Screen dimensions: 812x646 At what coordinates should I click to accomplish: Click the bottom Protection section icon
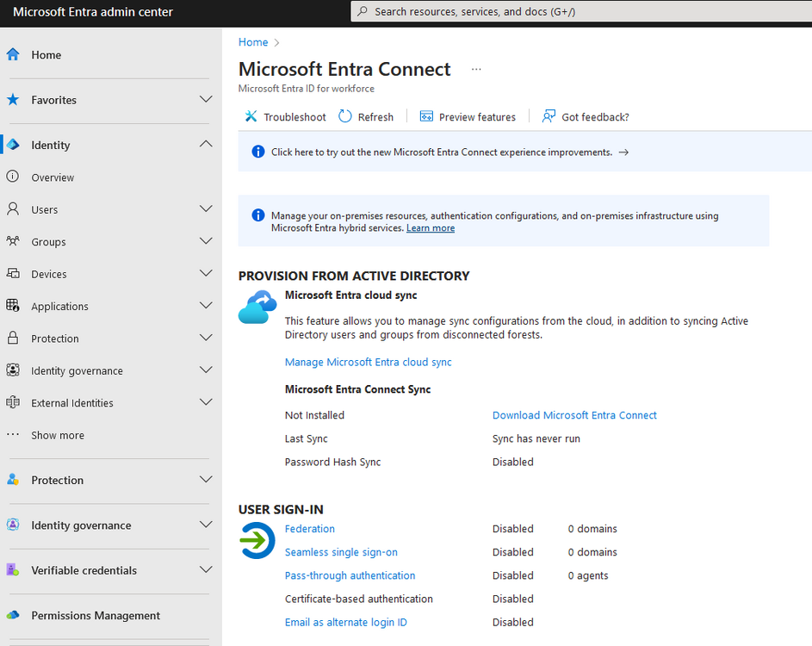point(12,480)
